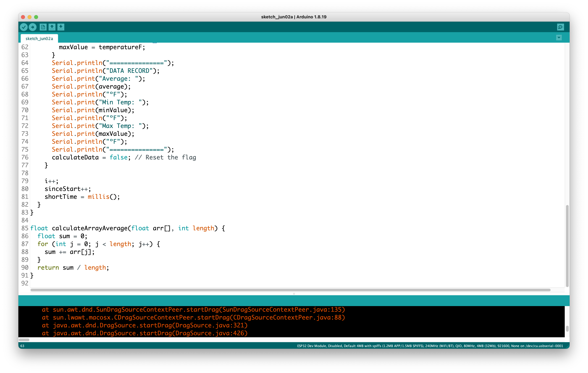
Task: Click the Verify checkmark button
Action: (x=24, y=27)
